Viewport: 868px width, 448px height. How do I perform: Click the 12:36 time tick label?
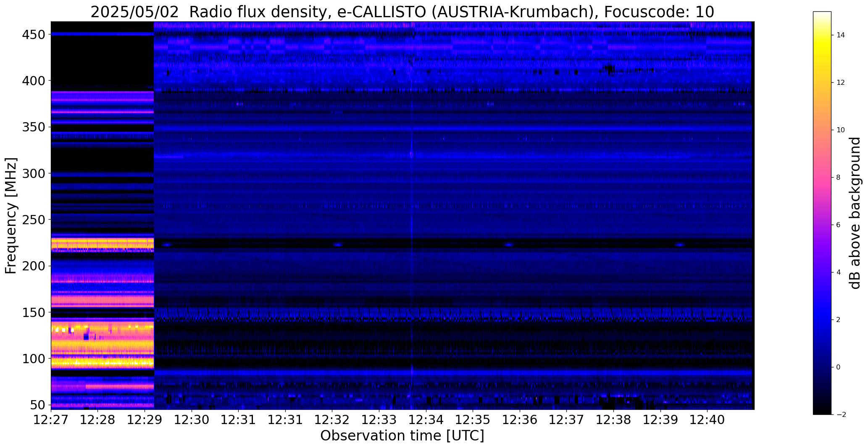pos(520,419)
